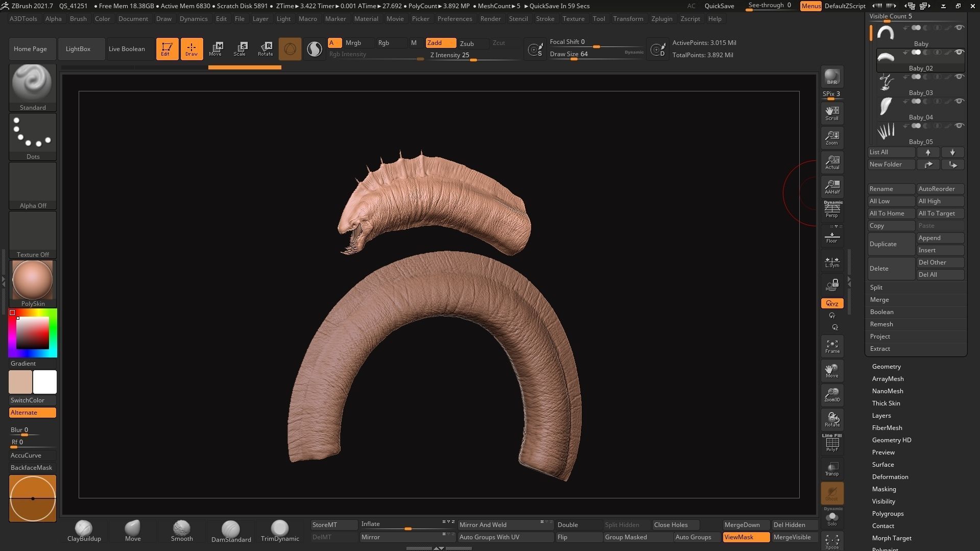Select the Baby_04 subtool thumbnail
Screen dimensions: 980x551
pyautogui.click(x=886, y=106)
